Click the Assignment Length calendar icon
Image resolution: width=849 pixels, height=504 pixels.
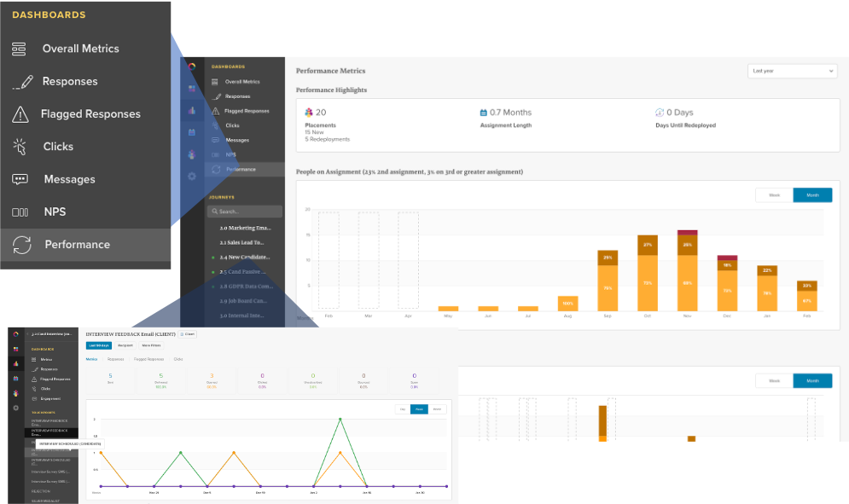point(484,113)
